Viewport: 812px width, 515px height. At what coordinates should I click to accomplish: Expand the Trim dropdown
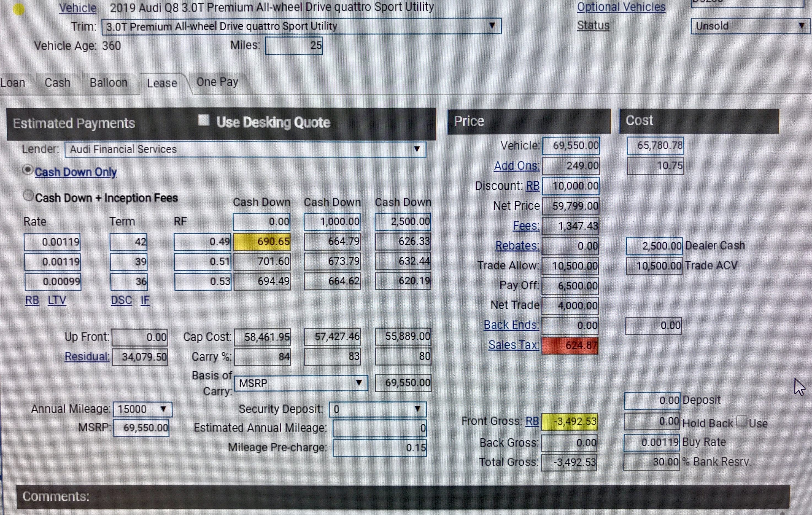point(492,26)
